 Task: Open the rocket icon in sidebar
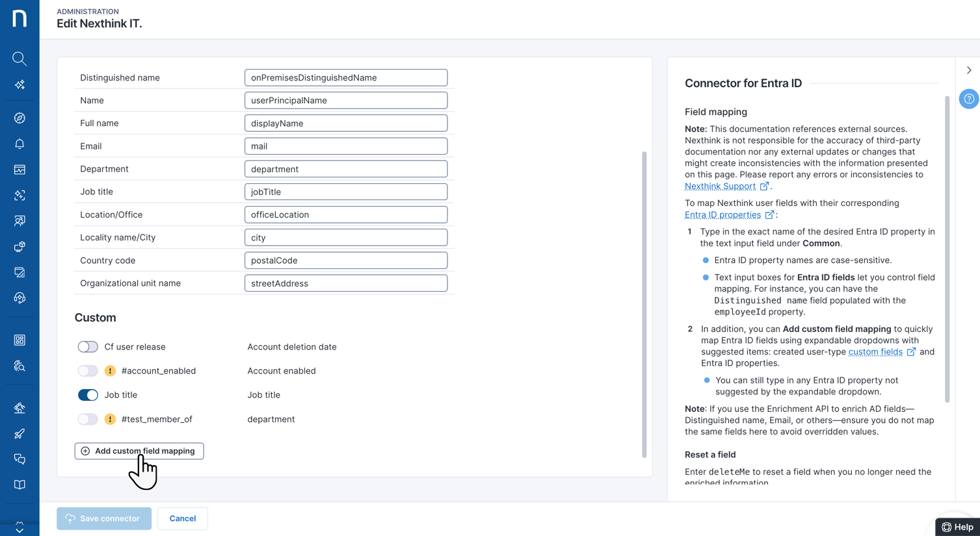point(20,433)
